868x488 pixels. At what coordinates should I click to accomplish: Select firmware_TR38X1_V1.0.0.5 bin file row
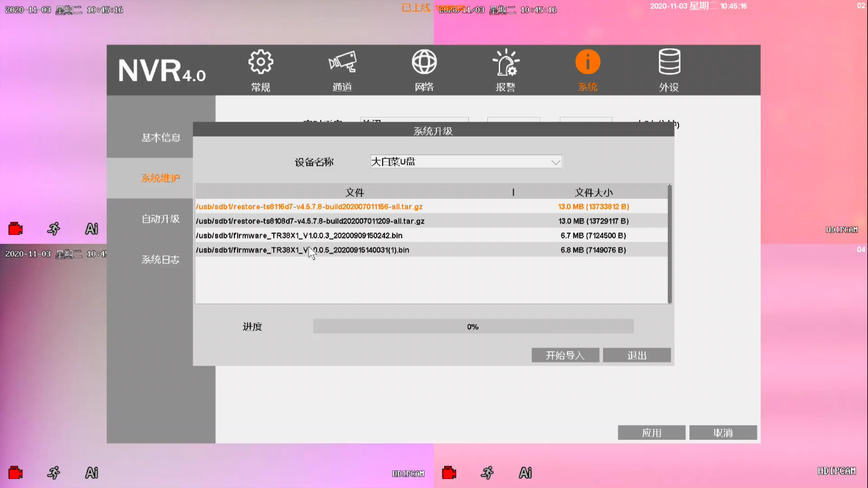pyautogui.click(x=431, y=250)
